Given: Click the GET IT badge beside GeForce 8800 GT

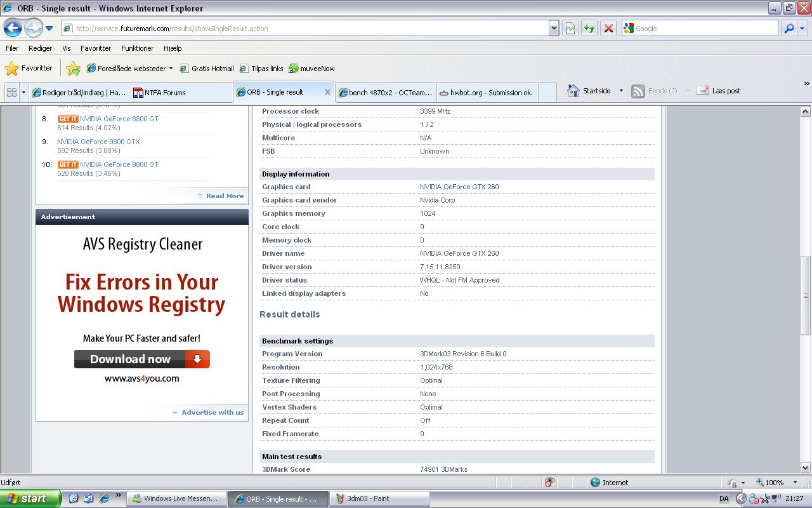Looking at the screenshot, I should pyautogui.click(x=68, y=119).
